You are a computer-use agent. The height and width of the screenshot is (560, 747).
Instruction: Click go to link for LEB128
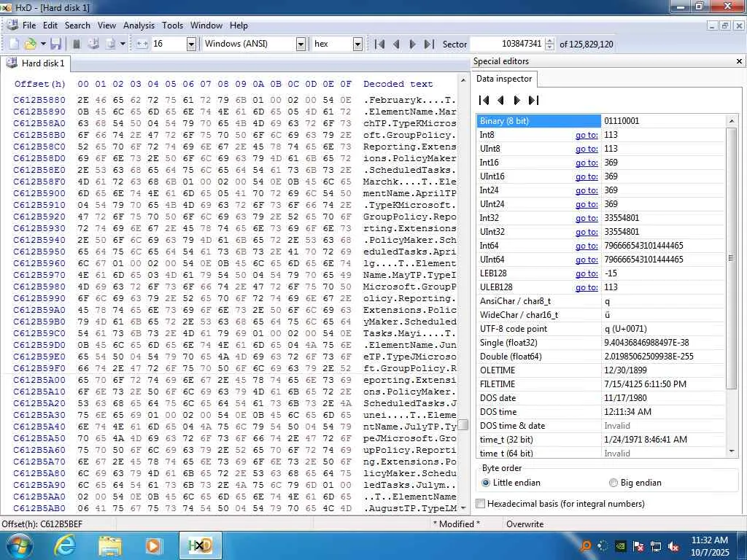pos(587,273)
